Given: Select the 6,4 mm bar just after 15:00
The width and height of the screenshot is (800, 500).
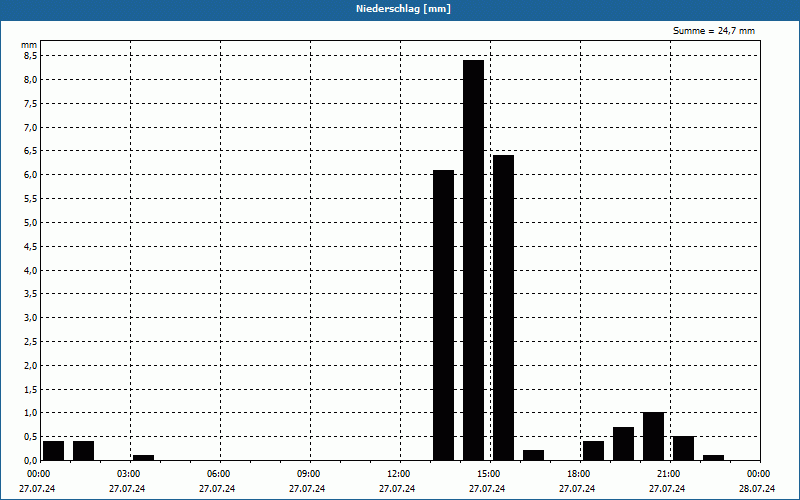Looking at the screenshot, I should (504, 308).
